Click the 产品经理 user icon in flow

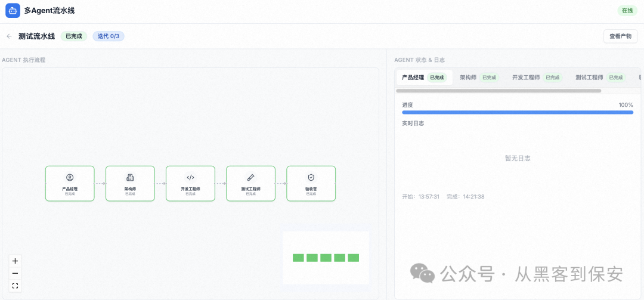tap(70, 178)
